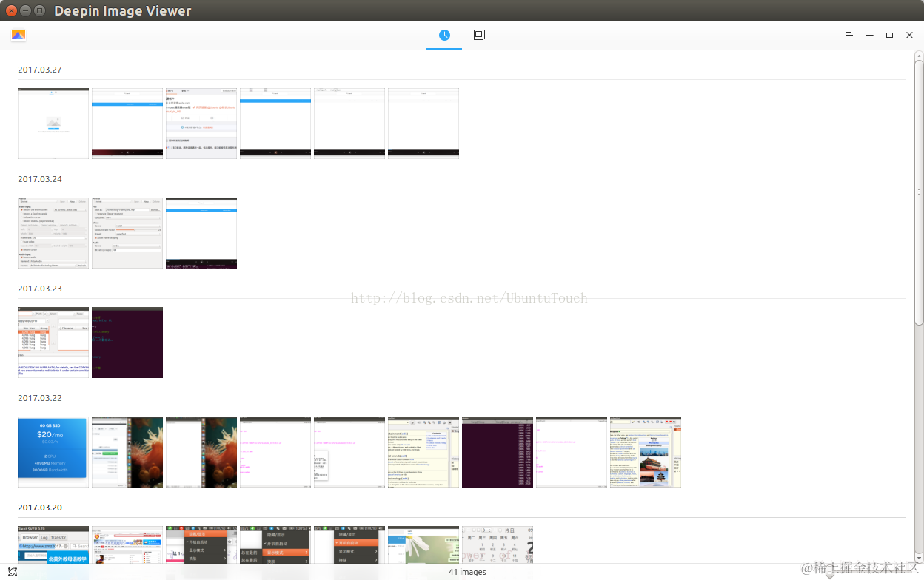Image resolution: width=924 pixels, height=580 pixels.
Task: Open the first settings dialog thumbnail from 2017.03.24
Action: [x=53, y=233]
